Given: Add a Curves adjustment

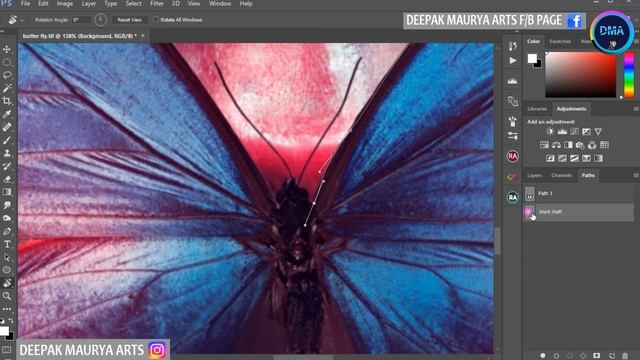Looking at the screenshot, I should click(574, 131).
